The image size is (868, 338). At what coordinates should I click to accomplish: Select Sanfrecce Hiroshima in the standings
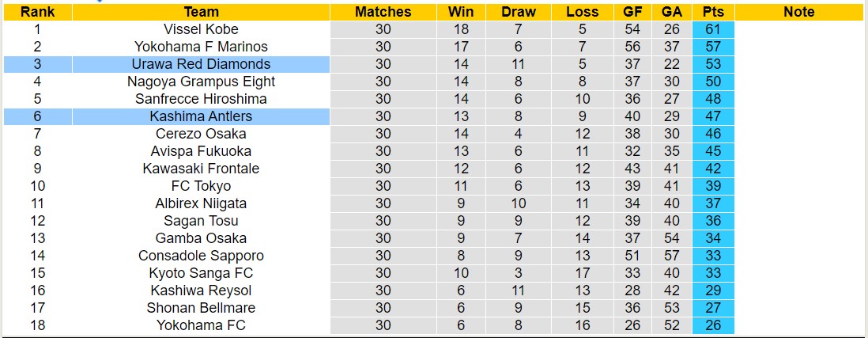click(x=201, y=99)
